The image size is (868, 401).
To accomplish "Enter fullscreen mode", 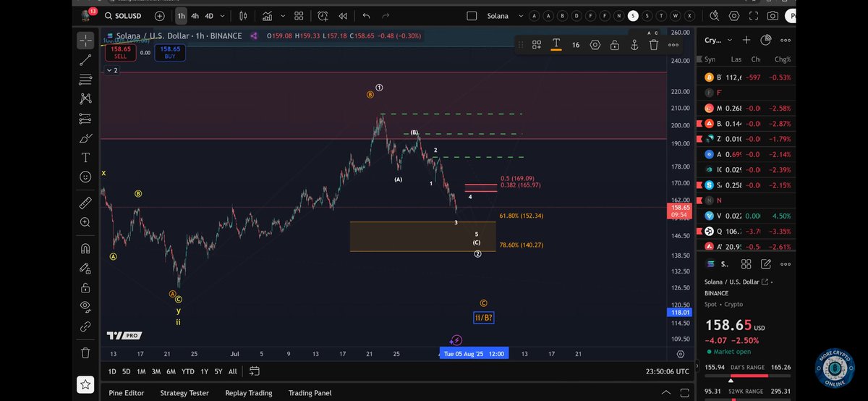I will pyautogui.click(x=754, y=15).
